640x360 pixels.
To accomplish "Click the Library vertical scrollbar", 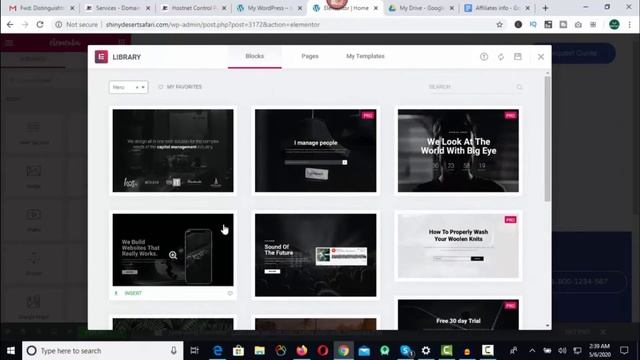I will click(x=547, y=139).
